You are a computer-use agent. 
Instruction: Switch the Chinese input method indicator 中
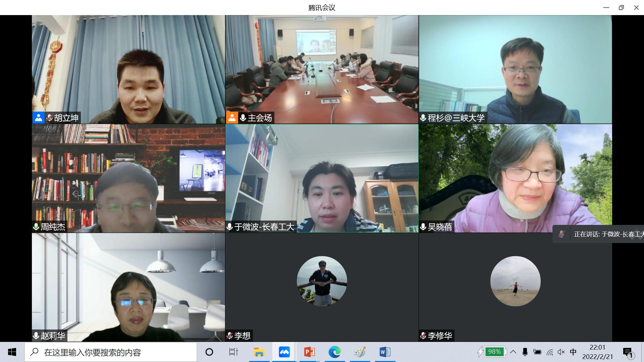pyautogui.click(x=573, y=352)
